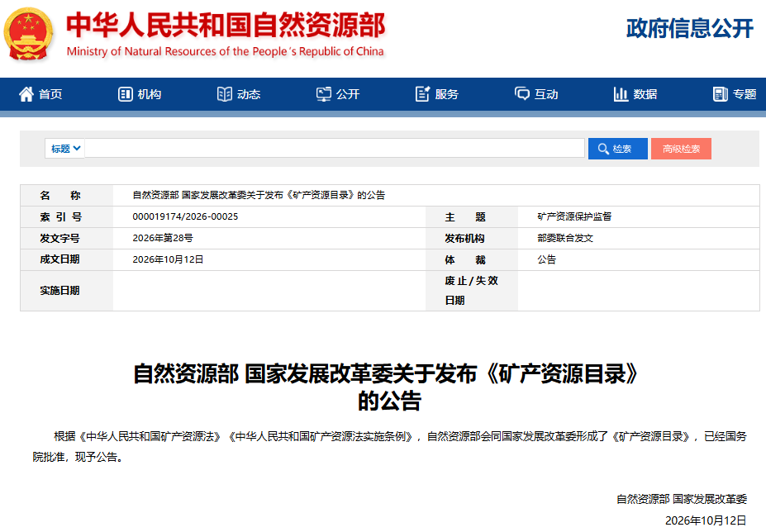Click the 发布机构 label cell
766x532 pixels.
pos(472,239)
